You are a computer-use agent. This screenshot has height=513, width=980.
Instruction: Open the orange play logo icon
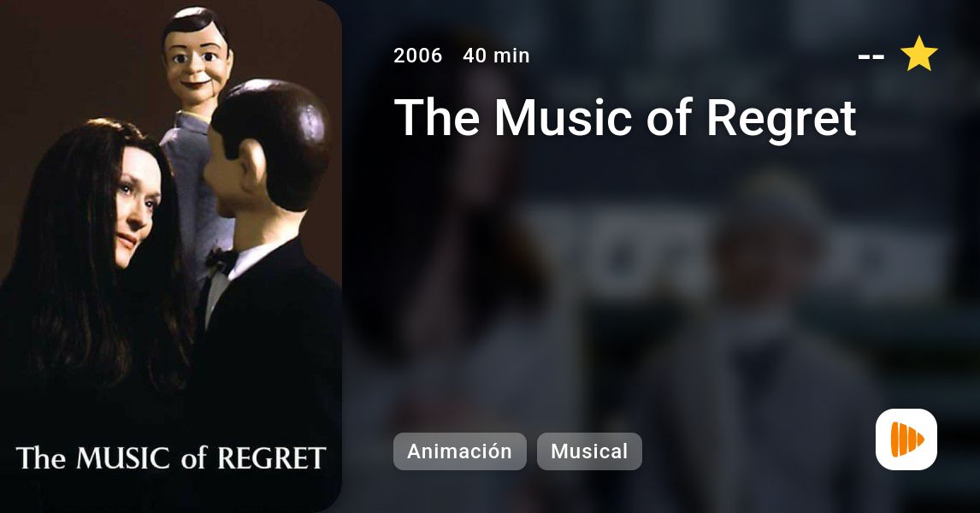click(906, 439)
